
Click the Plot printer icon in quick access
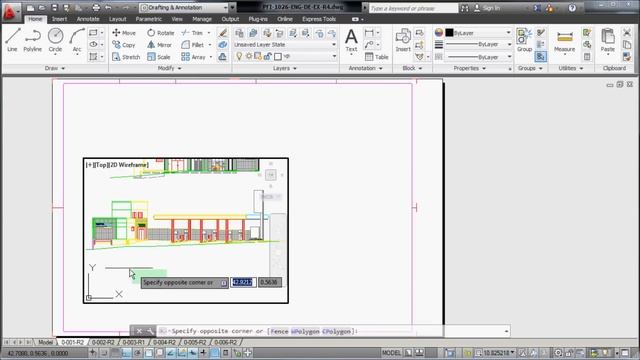point(96,8)
